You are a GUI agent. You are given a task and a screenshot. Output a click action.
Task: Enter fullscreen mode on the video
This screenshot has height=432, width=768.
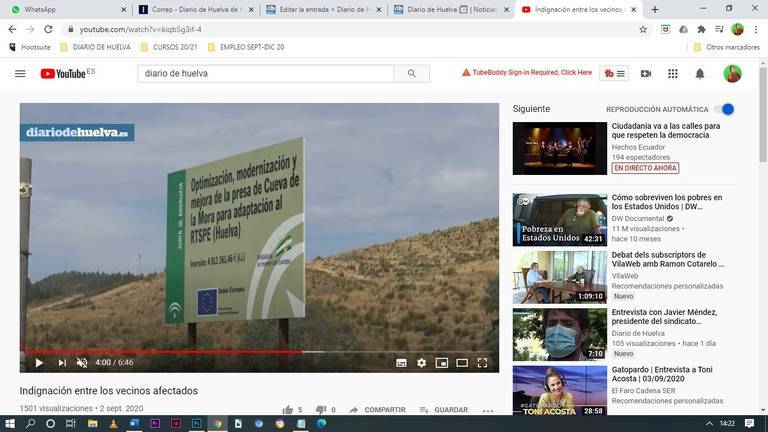[482, 363]
